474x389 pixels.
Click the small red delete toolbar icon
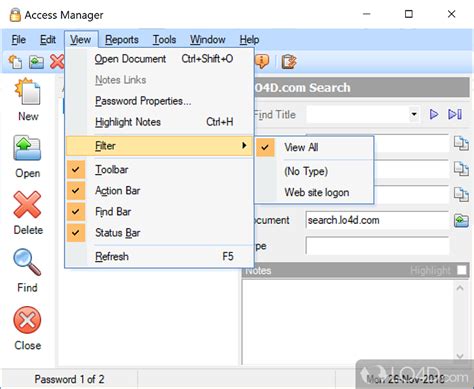[x=57, y=62]
